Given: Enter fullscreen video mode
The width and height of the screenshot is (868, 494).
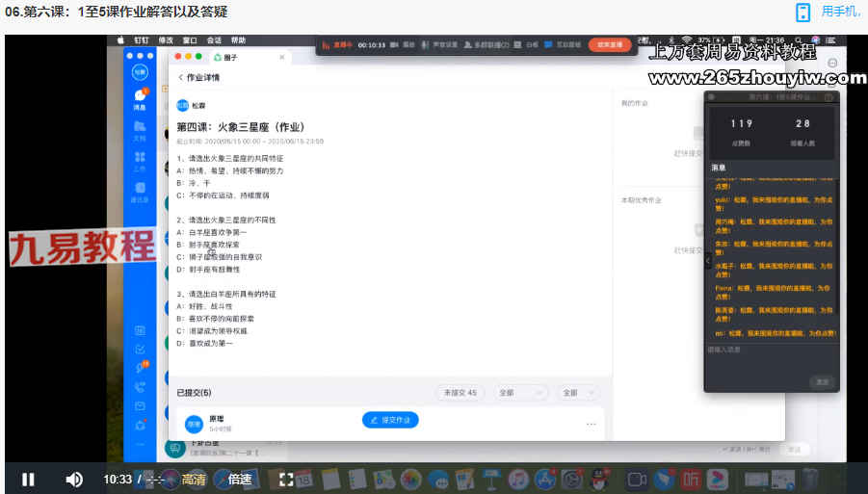Looking at the screenshot, I should tap(286, 479).
